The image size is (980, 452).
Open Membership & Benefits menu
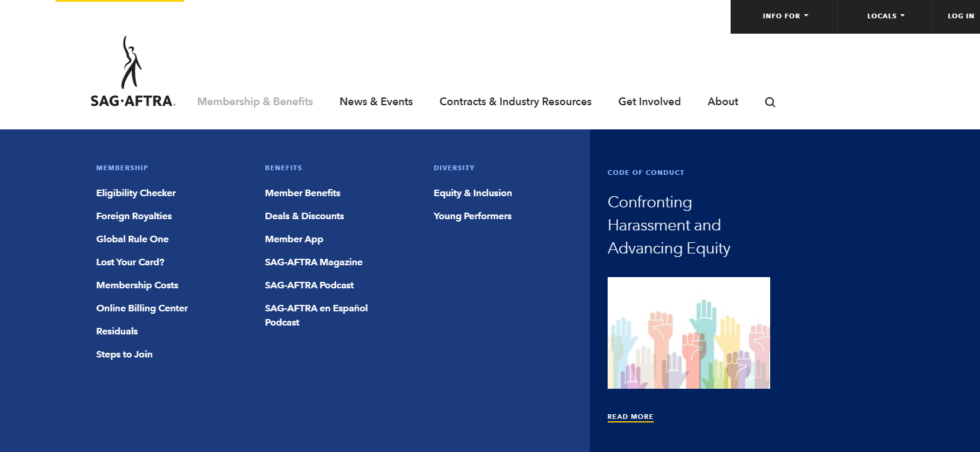coord(255,102)
